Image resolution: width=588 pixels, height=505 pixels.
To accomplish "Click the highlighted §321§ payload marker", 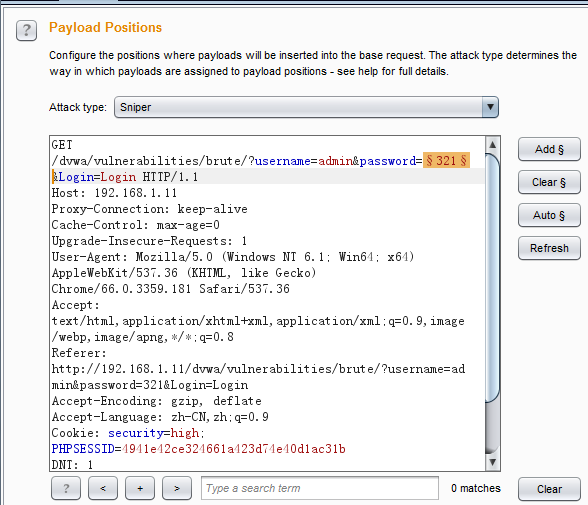I will (446, 160).
